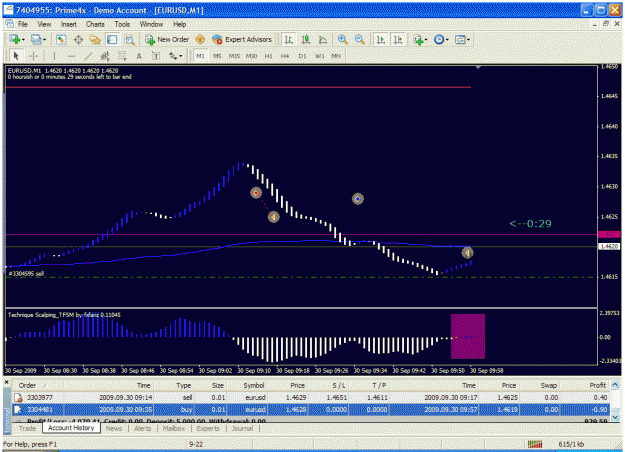
Task: Expand the new chart dropdown arrow
Action: [x=24, y=39]
